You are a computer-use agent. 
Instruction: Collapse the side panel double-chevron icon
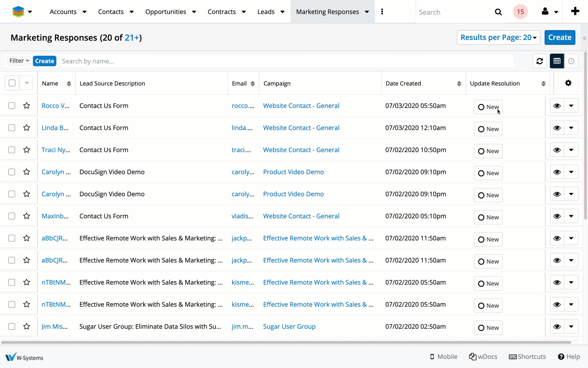pyautogui.click(x=584, y=38)
